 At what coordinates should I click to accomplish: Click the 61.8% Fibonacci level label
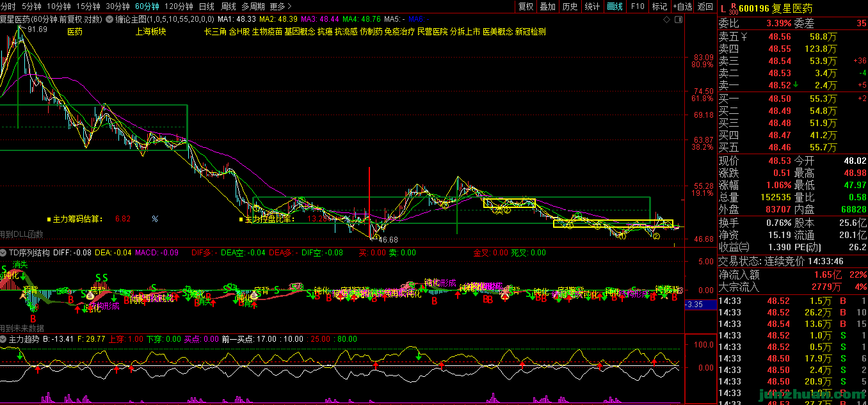tap(702, 99)
